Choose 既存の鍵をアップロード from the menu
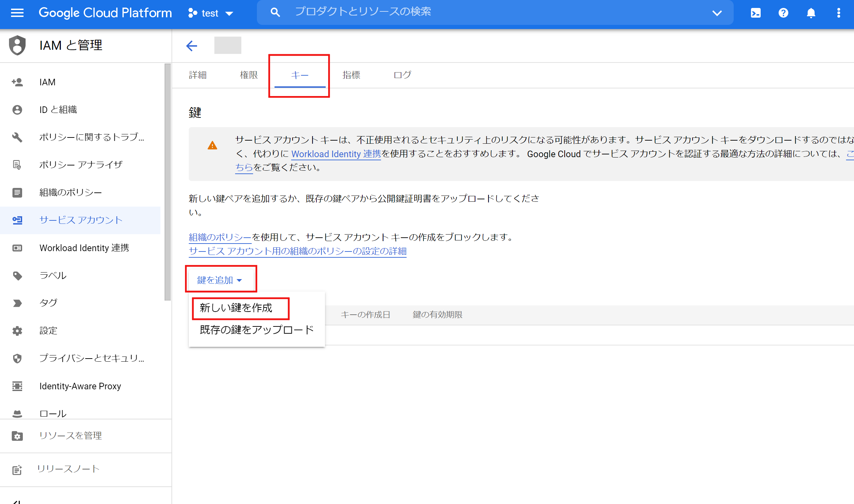Screen dimensions: 854x504 click(x=257, y=330)
